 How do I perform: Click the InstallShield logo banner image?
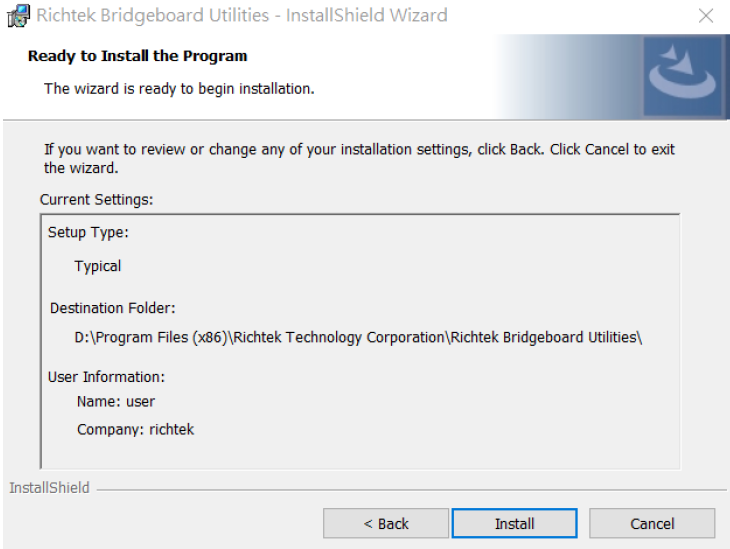tap(683, 76)
